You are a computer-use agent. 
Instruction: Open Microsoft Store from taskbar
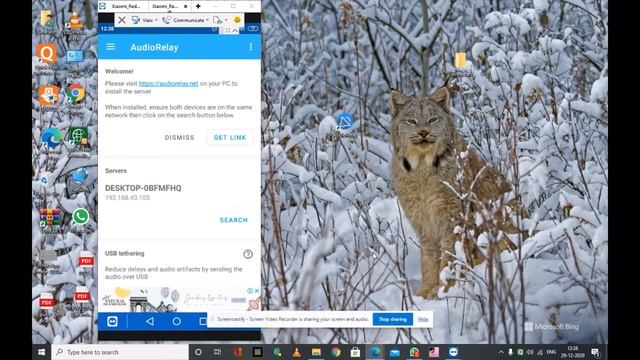point(356,352)
